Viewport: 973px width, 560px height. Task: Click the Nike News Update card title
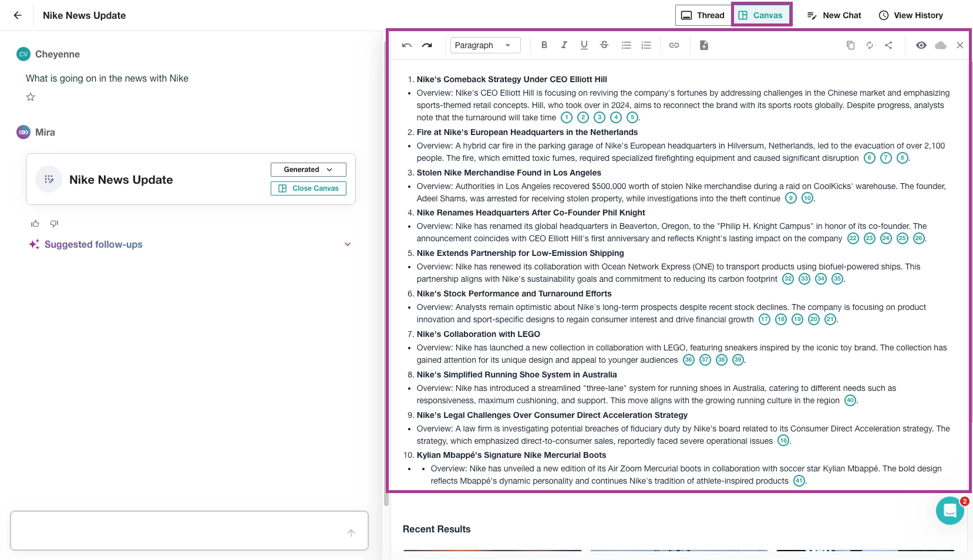121,180
